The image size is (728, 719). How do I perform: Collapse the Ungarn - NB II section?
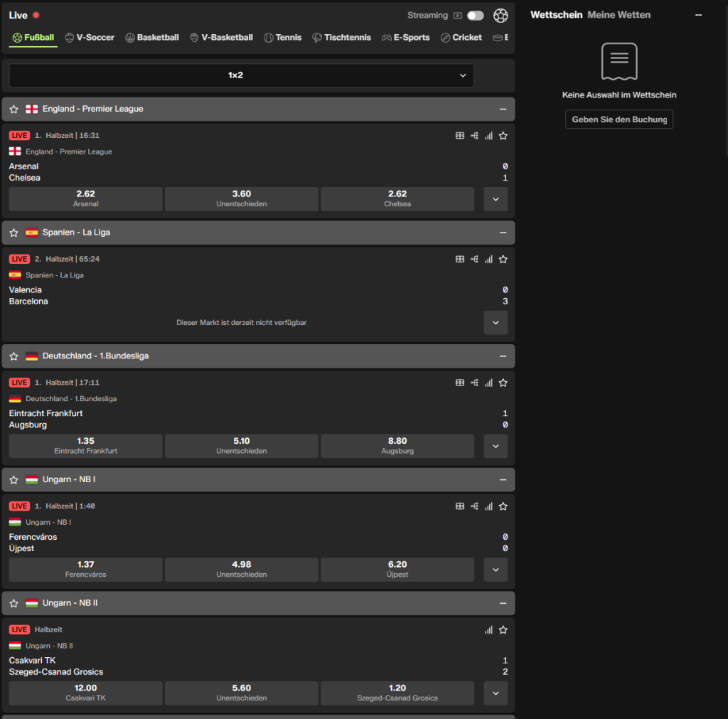(x=503, y=603)
